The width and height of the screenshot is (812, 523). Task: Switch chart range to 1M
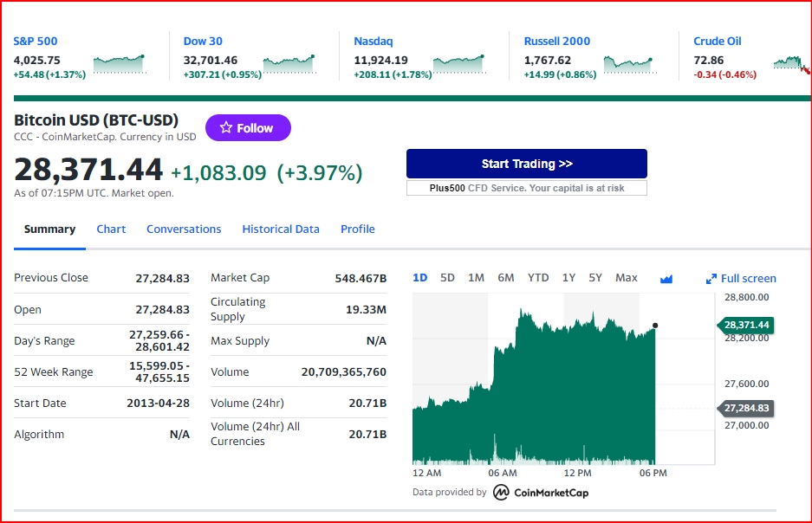(x=476, y=278)
